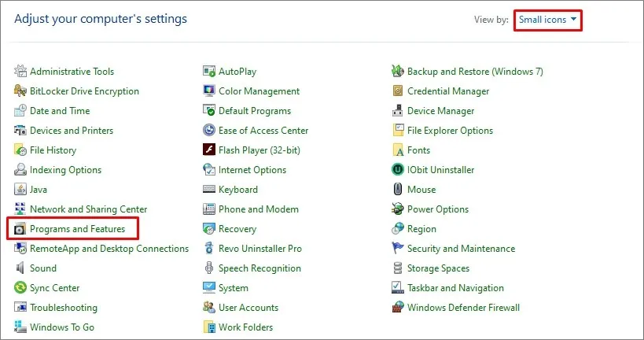Click the Administrative Tools icon
Image resolution: width=644 pixels, height=340 pixels.
20,71
